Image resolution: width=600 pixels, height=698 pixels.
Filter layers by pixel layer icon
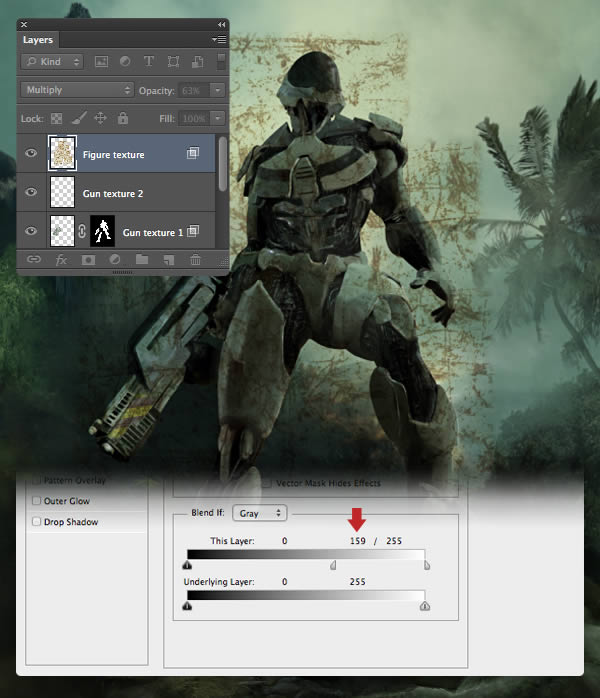[x=101, y=61]
